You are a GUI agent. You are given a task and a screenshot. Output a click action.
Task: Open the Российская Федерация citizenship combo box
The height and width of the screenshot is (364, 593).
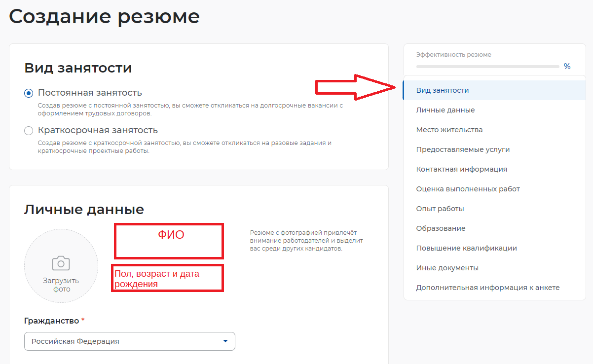(x=130, y=341)
